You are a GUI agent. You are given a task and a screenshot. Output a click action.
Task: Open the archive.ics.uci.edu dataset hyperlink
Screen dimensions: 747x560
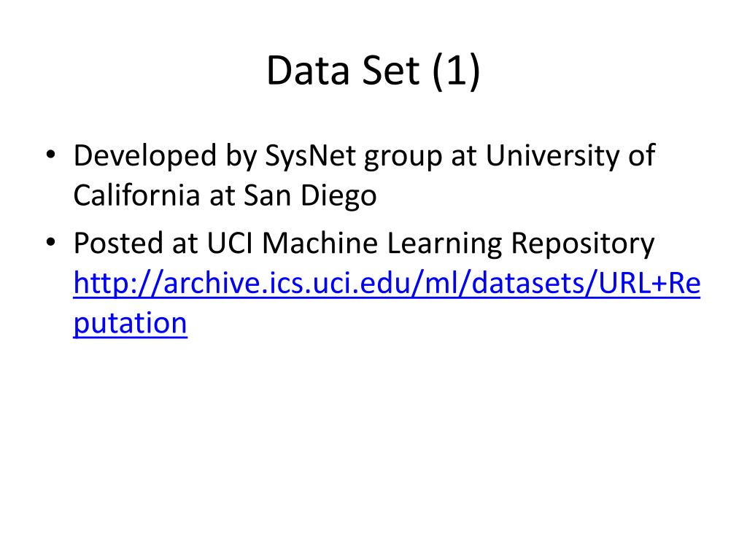pos(387,284)
